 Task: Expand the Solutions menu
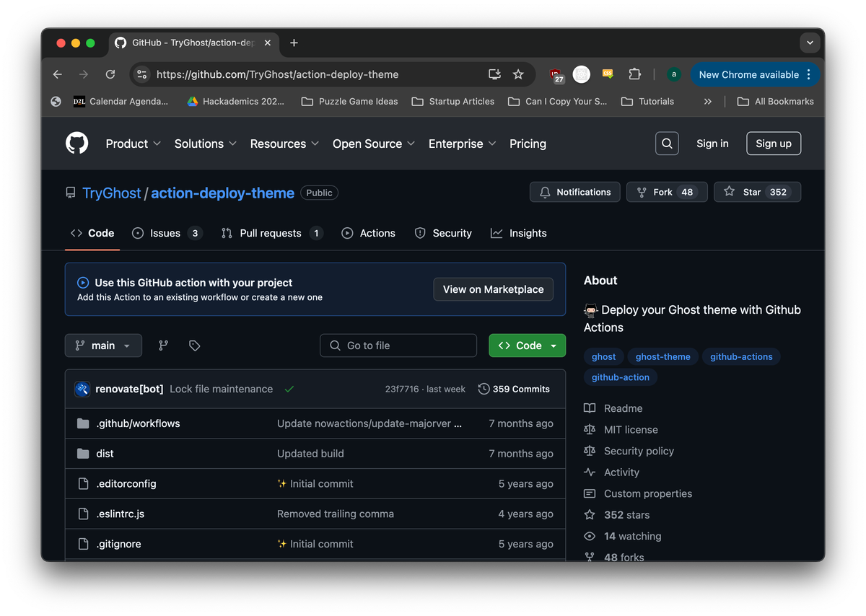pyautogui.click(x=206, y=144)
